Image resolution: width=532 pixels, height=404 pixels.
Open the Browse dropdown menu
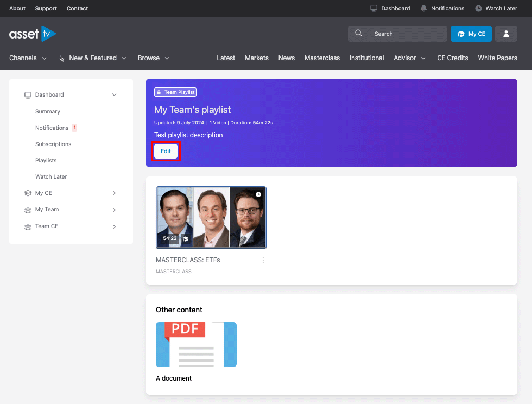tap(154, 58)
